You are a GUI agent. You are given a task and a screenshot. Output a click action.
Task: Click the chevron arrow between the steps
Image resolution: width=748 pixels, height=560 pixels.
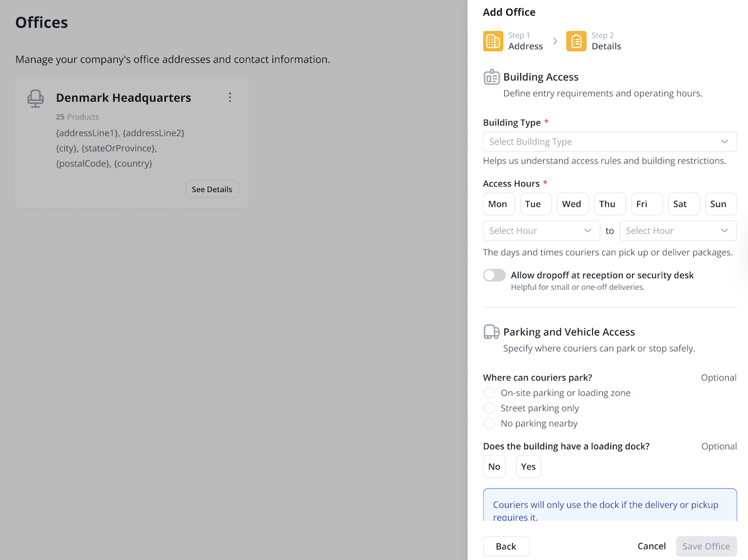click(555, 41)
